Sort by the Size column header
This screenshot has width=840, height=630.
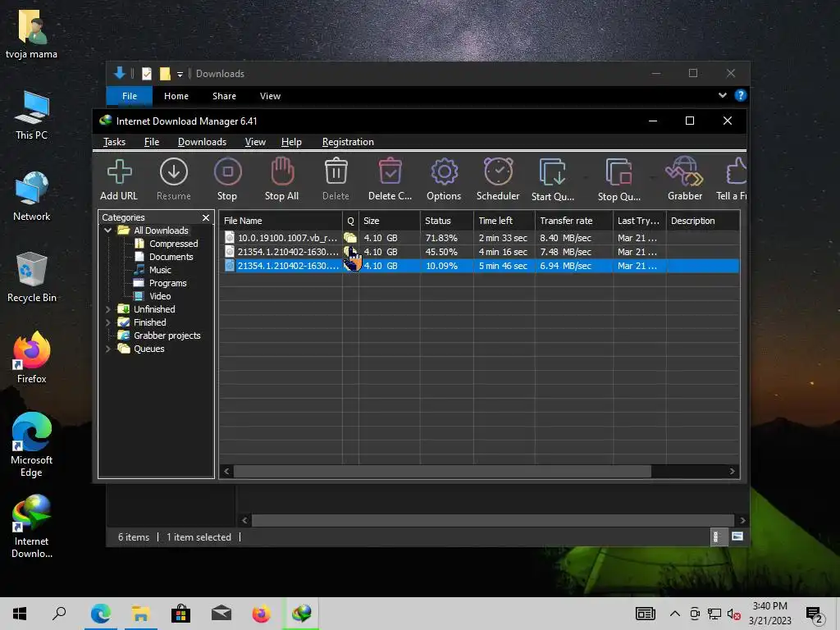tap(390, 221)
